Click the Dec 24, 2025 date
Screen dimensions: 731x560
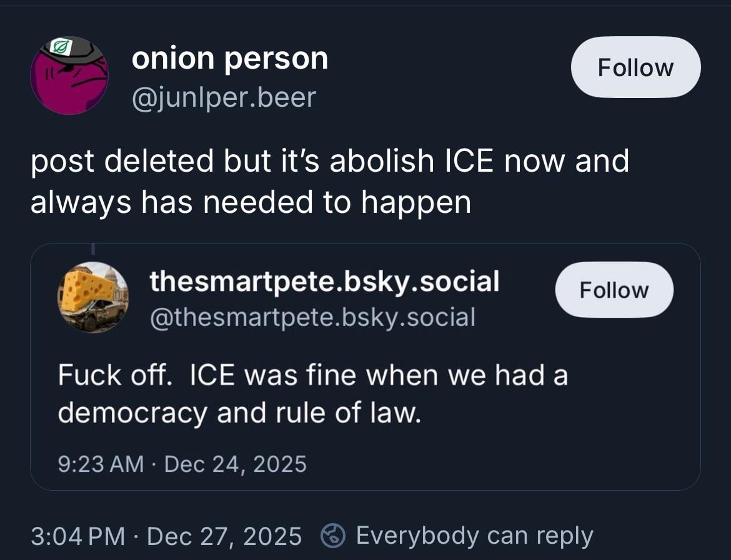point(235,464)
